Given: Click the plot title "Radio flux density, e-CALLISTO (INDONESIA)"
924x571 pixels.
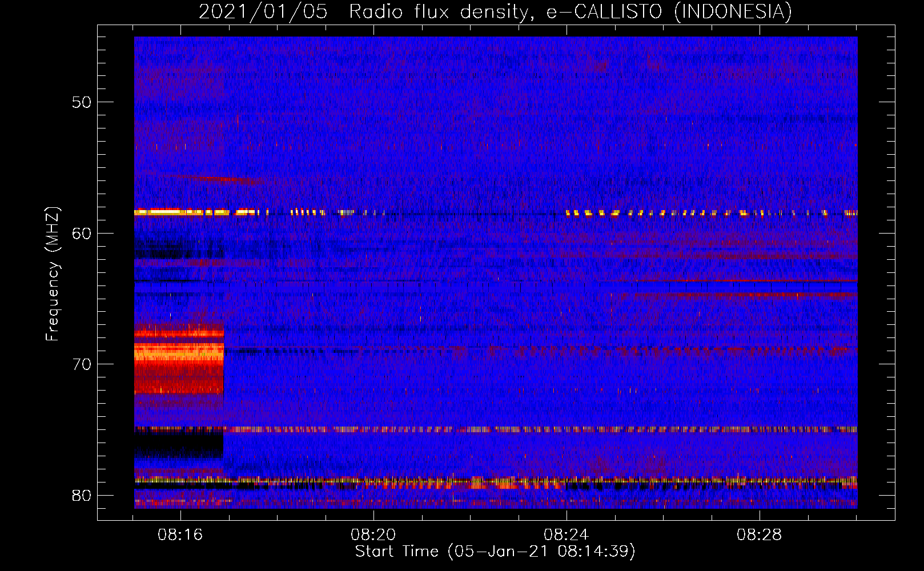Looking at the screenshot, I should point(571,12).
